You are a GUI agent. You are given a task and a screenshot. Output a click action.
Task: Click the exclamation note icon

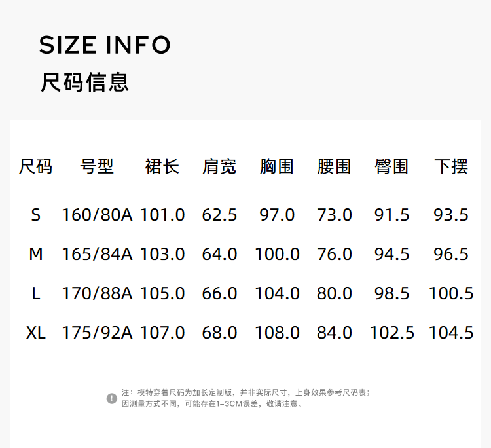(112, 398)
